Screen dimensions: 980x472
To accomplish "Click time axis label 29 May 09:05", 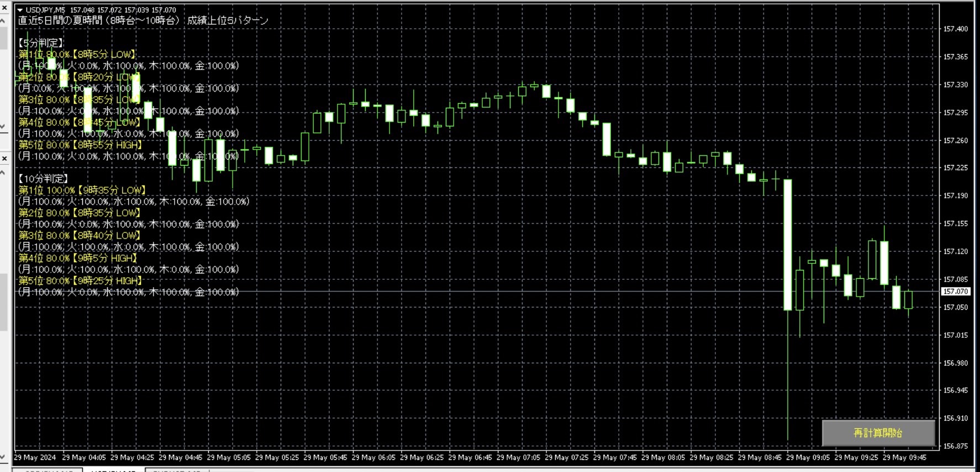I will [x=808, y=458].
